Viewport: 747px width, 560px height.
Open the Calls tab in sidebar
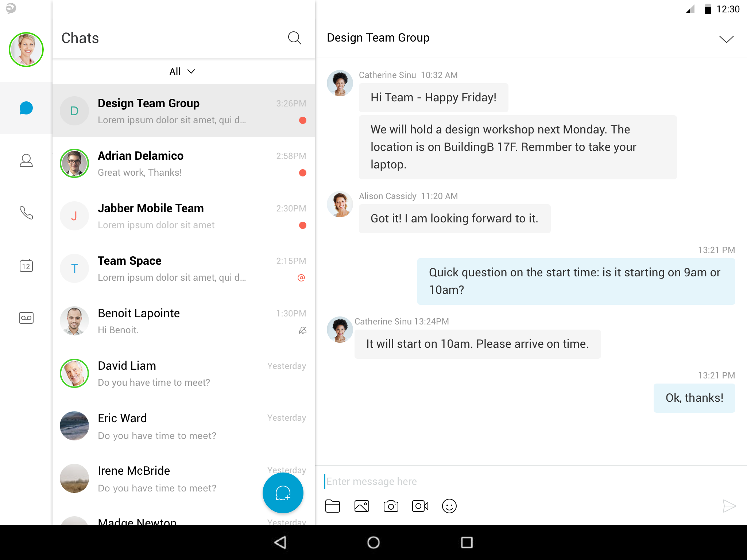(26, 213)
